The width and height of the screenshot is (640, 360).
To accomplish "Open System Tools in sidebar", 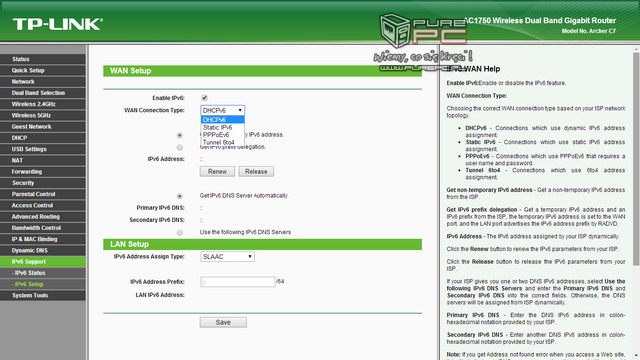I will coord(43,296).
